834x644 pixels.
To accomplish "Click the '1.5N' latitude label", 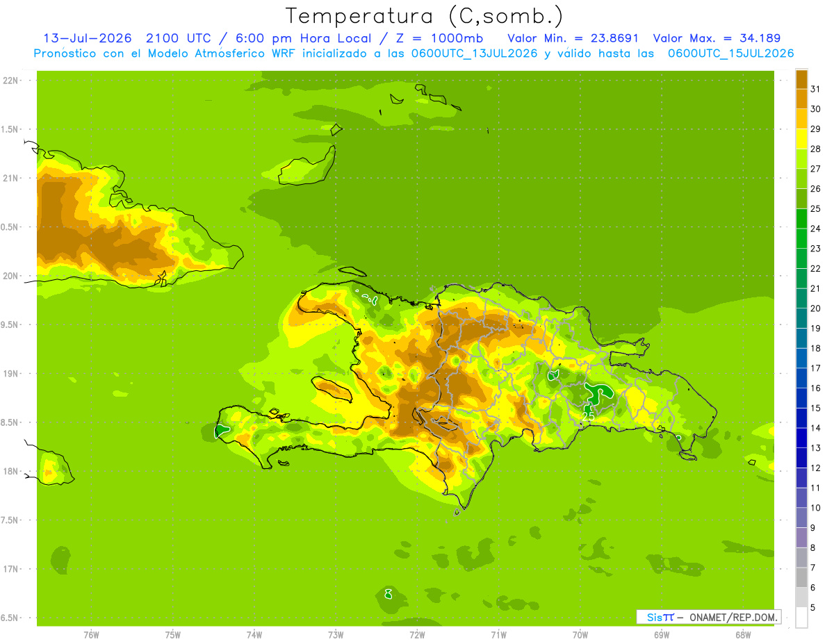I will [11, 130].
